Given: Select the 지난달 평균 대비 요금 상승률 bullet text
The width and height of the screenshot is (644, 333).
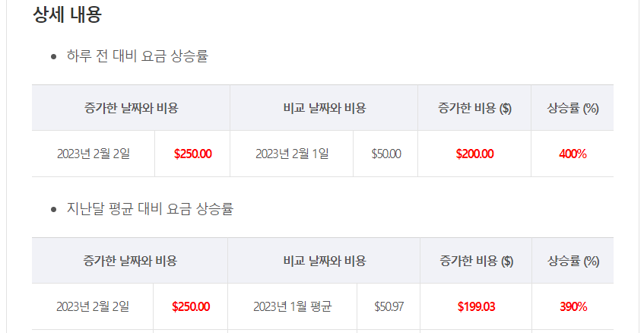Looking at the screenshot, I should coord(151,208).
